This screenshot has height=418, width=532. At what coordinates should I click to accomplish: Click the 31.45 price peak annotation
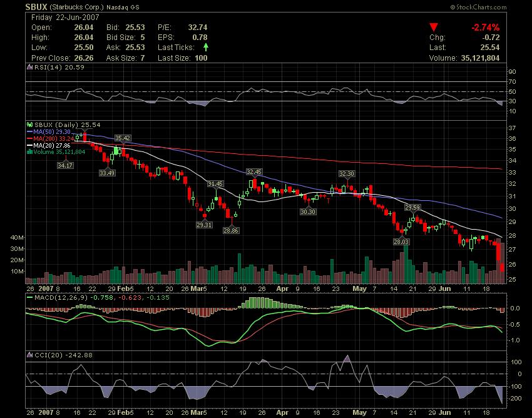(215, 184)
